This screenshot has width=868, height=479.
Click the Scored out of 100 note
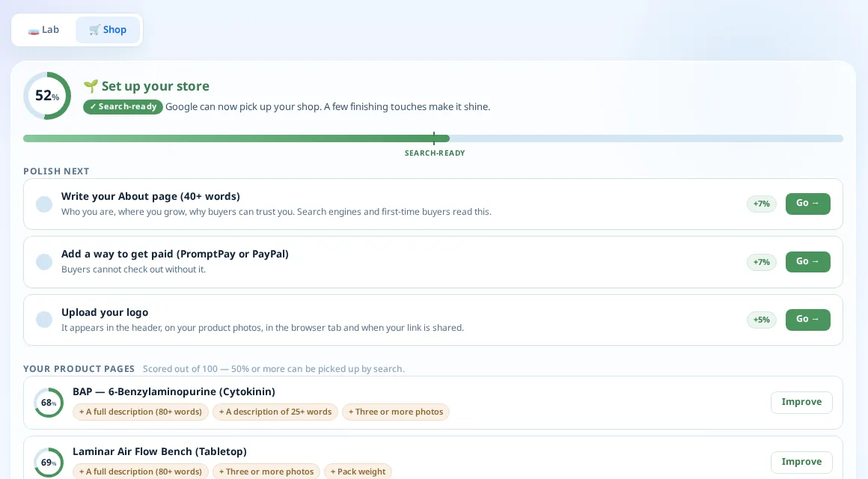point(273,369)
